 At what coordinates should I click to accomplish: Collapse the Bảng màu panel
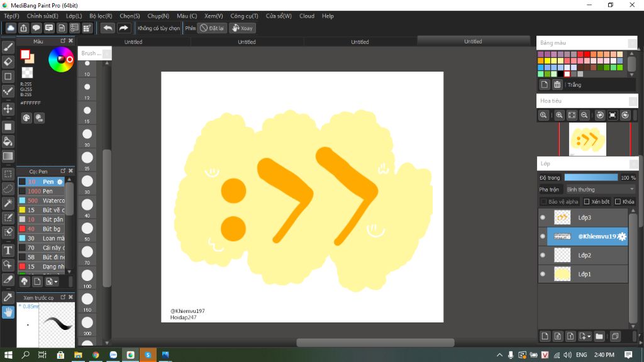tap(632, 43)
